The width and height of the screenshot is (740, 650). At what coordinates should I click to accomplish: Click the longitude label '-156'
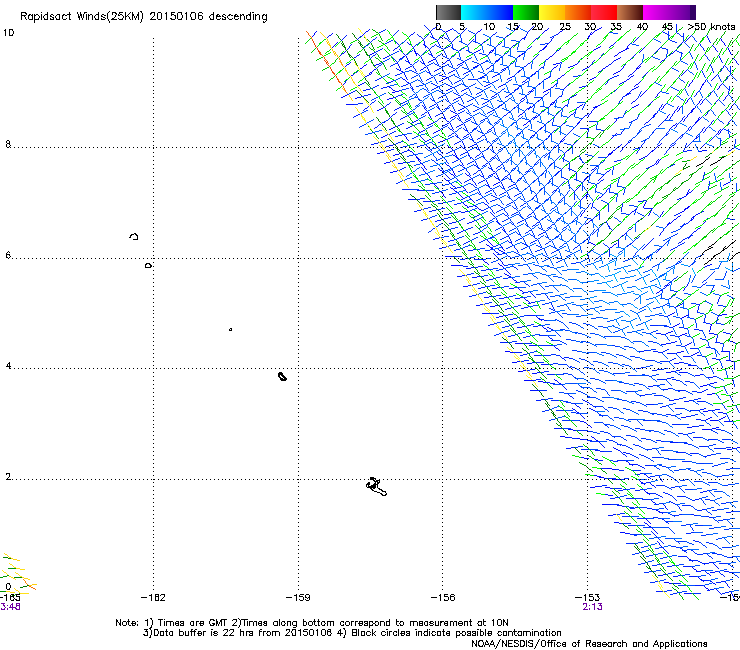[443, 598]
